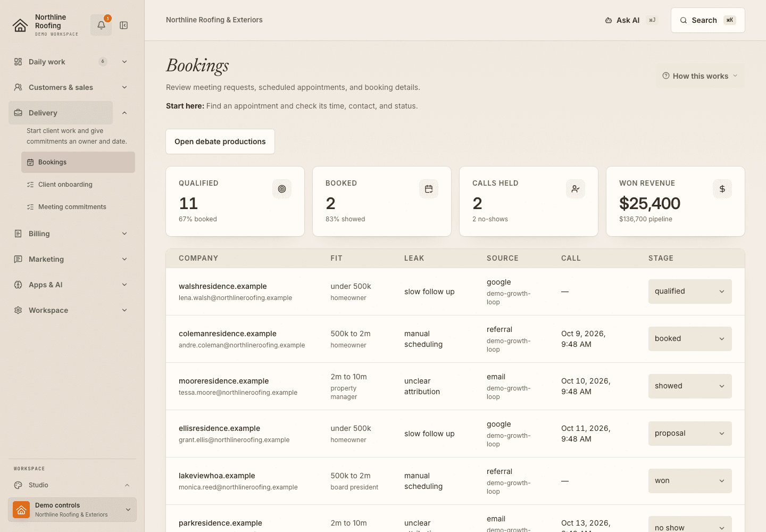Click the Qualified target icon

coord(282,189)
